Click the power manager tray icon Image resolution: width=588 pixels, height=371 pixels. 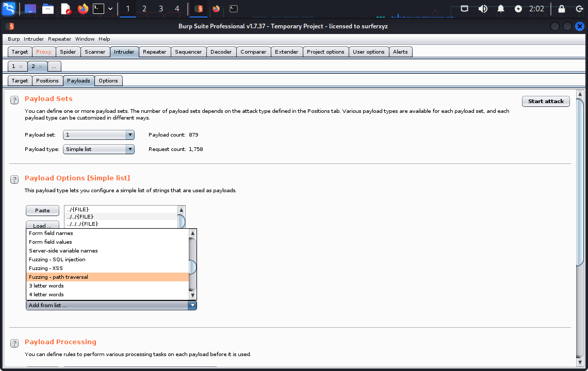pos(518,9)
